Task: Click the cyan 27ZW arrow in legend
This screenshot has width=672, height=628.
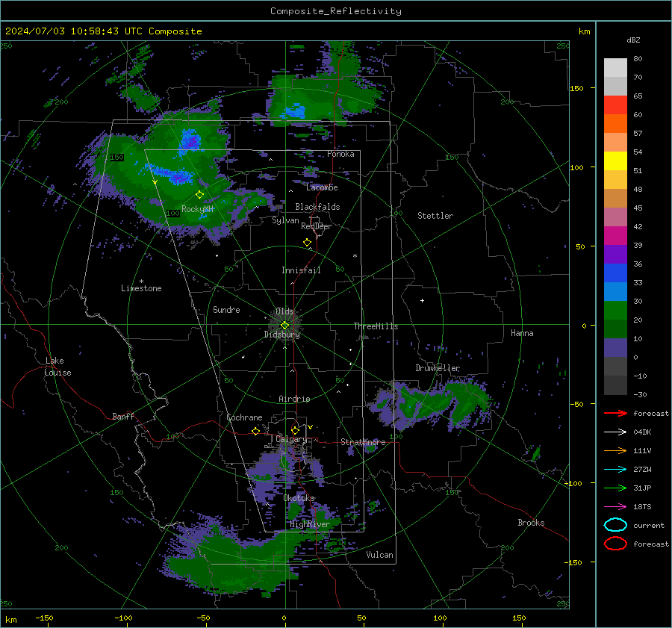Action: coord(615,470)
